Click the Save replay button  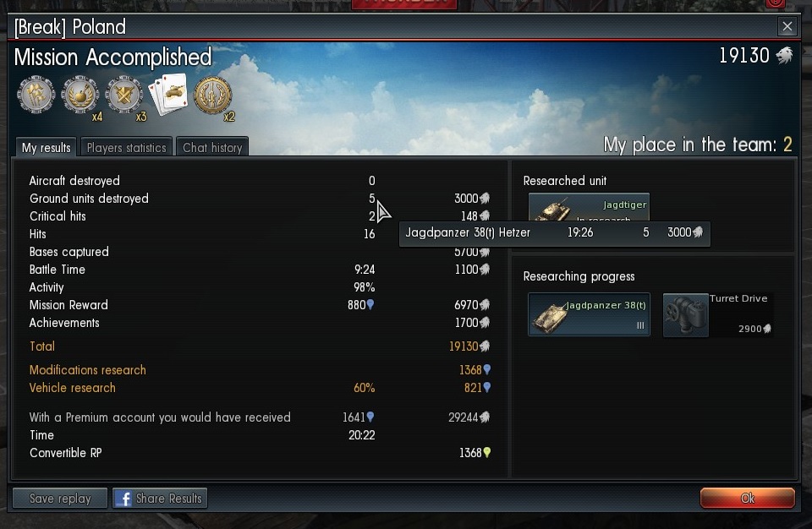[60, 499]
